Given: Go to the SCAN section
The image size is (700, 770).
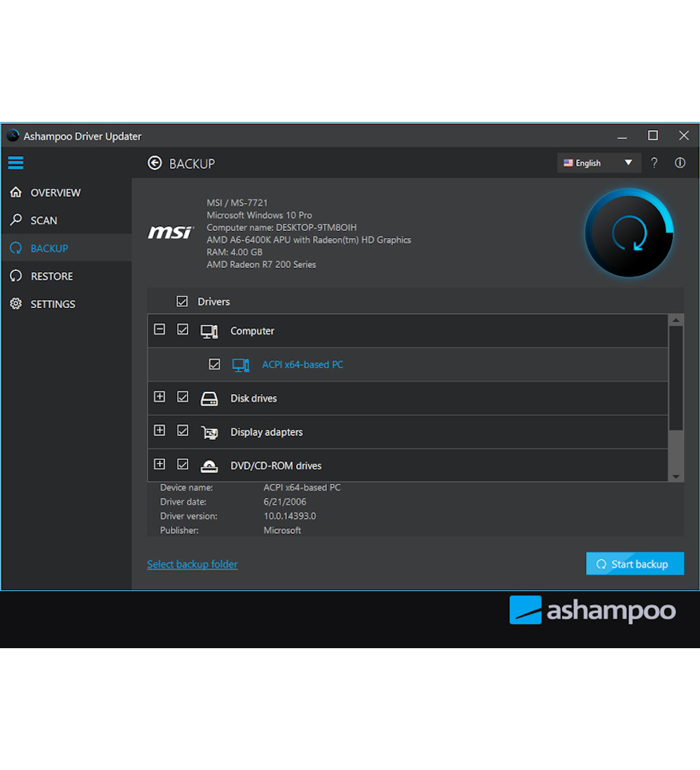Looking at the screenshot, I should [43, 220].
